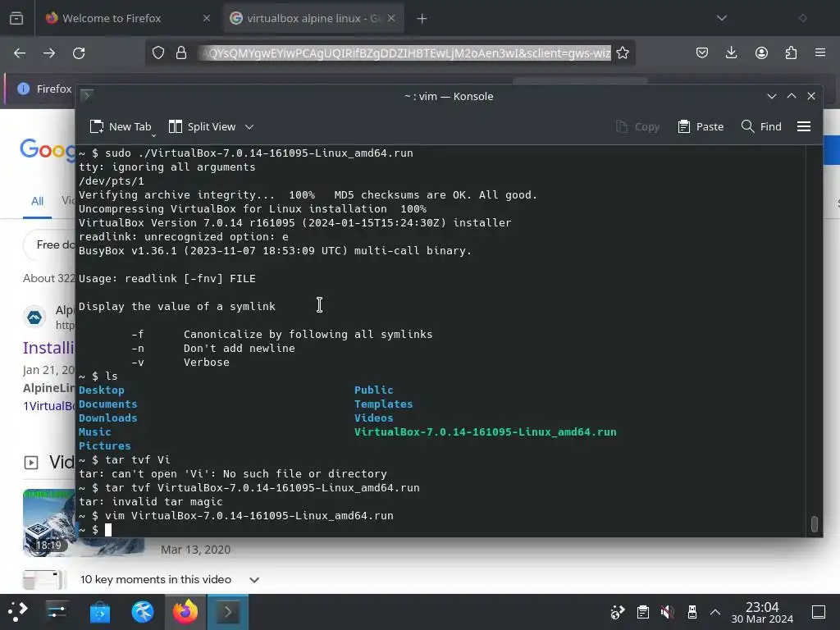Image resolution: width=840 pixels, height=630 pixels.
Task: Open Firefox account icon
Action: pyautogui.click(x=761, y=52)
